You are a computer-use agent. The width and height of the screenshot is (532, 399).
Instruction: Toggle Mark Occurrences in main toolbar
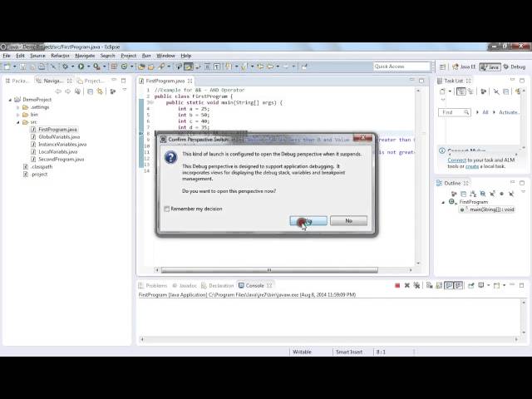click(189, 66)
